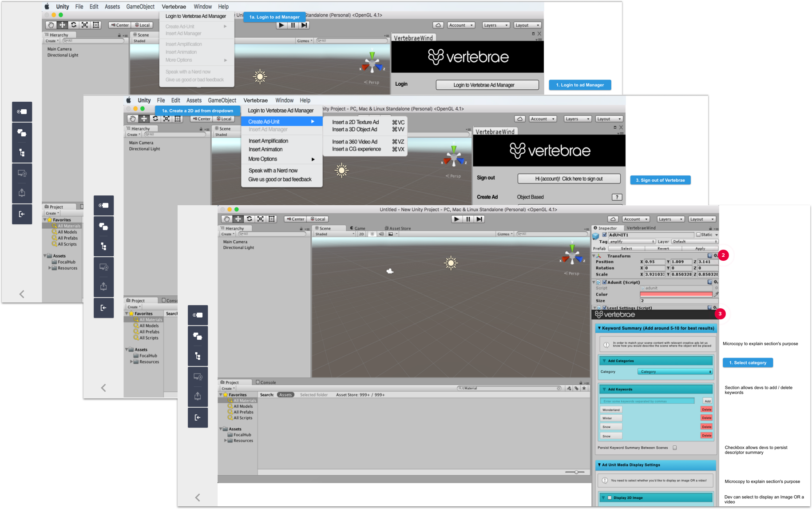Click Login to Vertebrae Ad Manager button
812x509 pixels.
pyautogui.click(x=487, y=85)
